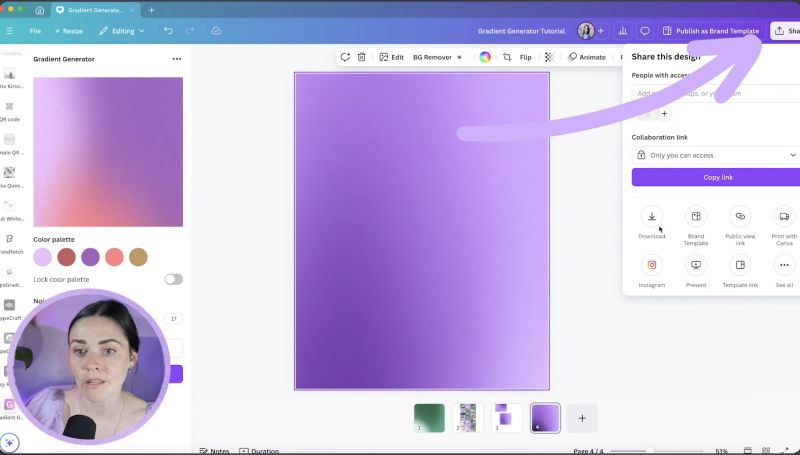Add a collaborator with the header plus
Image resolution: width=800 pixels, height=455 pixels.
point(601,31)
